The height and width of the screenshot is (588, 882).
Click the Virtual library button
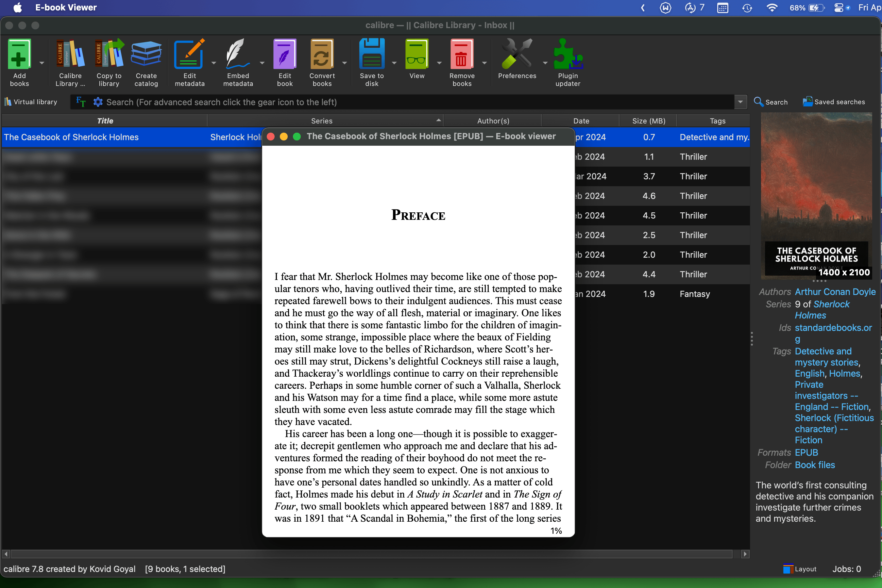(31, 102)
